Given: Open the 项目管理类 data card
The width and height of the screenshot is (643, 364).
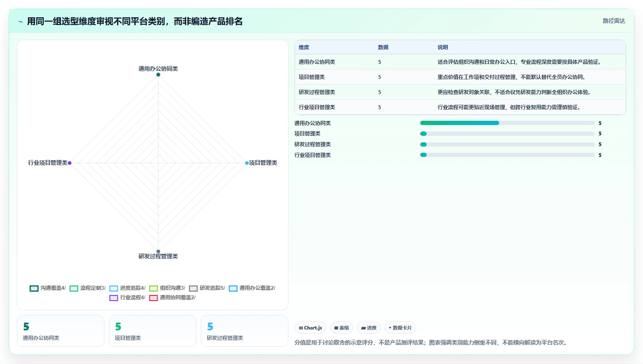Looking at the screenshot, I should [x=152, y=331].
